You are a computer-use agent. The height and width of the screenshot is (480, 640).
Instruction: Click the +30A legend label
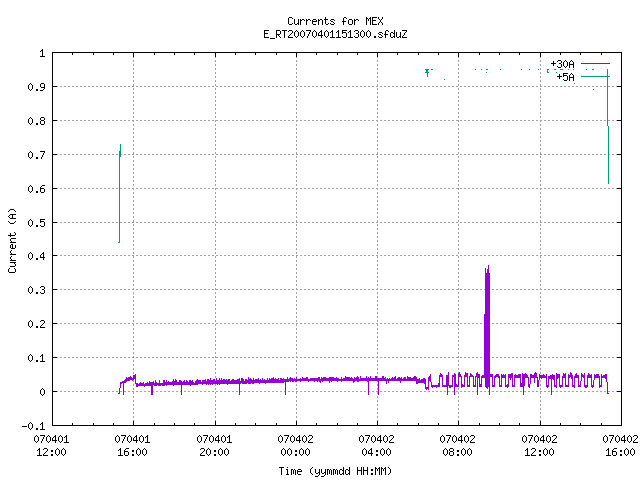point(562,64)
